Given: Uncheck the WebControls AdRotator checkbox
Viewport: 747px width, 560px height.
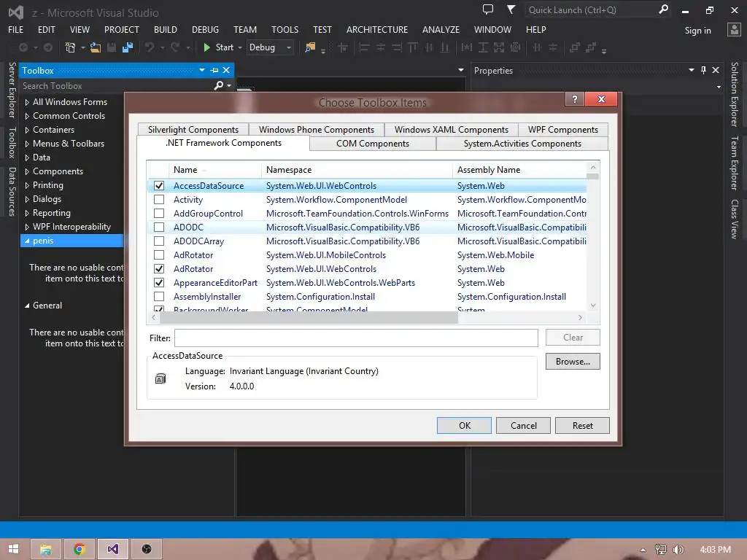Looking at the screenshot, I should [x=159, y=268].
